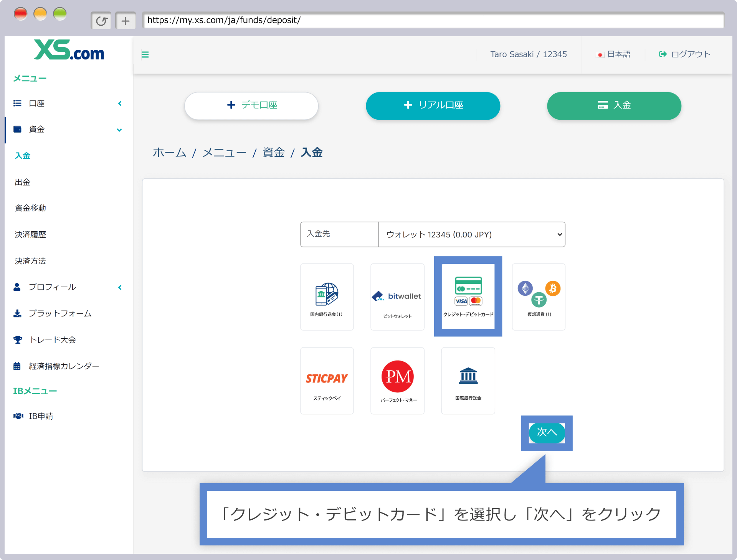Open プラットフォーム menu item

[60, 313]
